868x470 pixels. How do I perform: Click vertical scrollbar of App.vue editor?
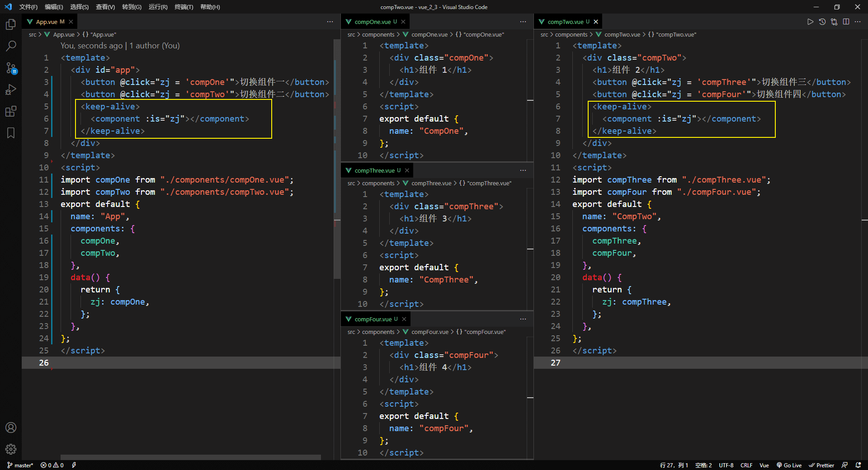pos(337,159)
